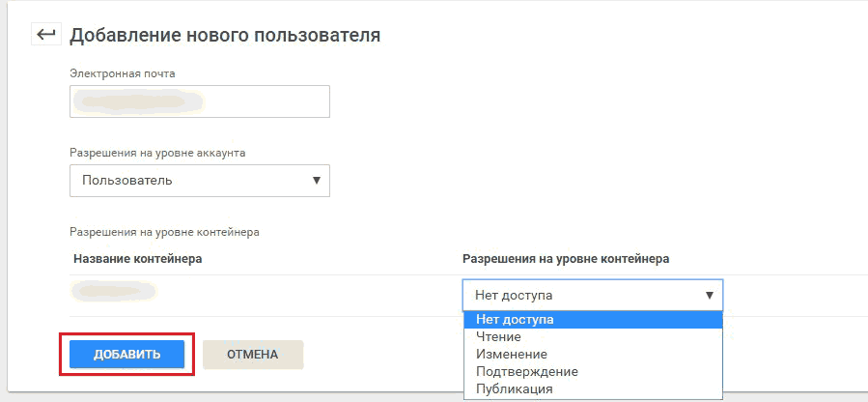The width and height of the screenshot is (868, 402).
Task: Click the Название контейнера column header
Action: tap(138, 259)
